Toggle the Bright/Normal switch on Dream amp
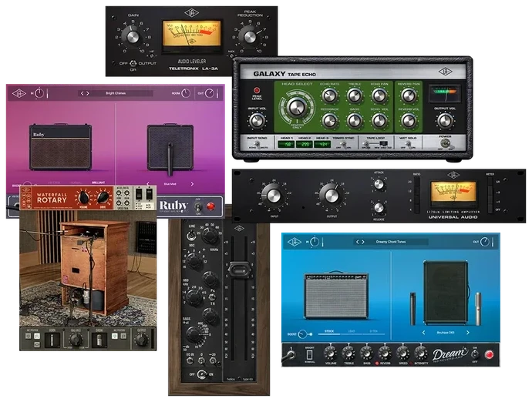 point(309,354)
